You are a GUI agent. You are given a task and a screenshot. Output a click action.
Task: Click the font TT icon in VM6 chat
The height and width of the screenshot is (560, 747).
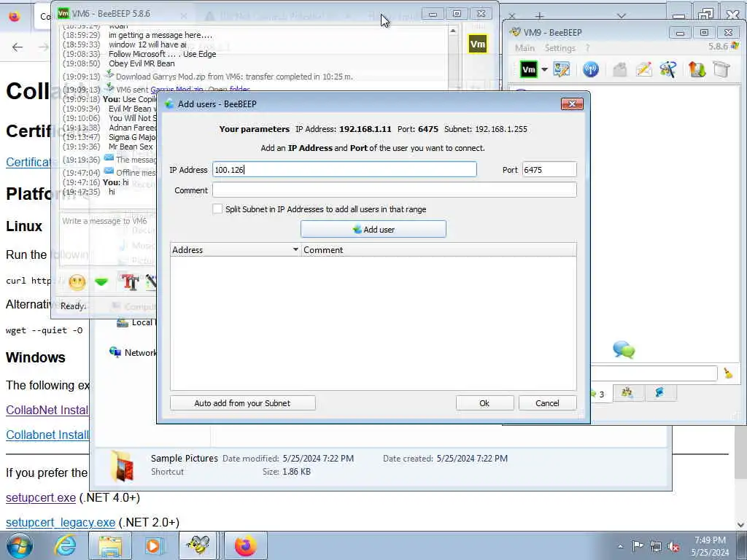point(129,282)
